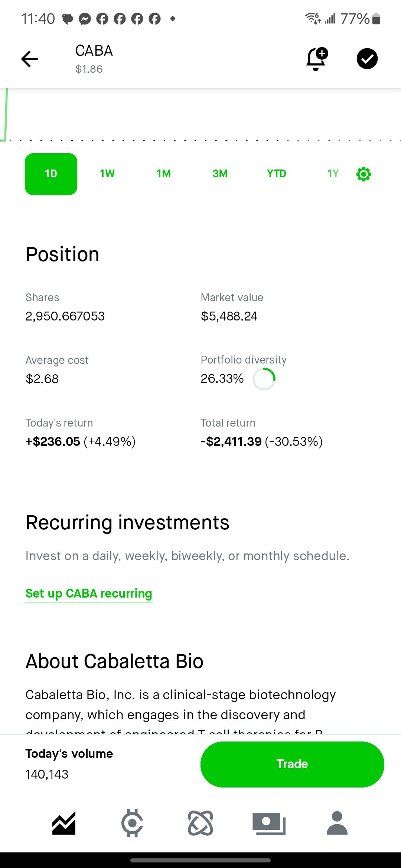Enable the 1Y chart range
401x868 pixels.
click(x=333, y=174)
